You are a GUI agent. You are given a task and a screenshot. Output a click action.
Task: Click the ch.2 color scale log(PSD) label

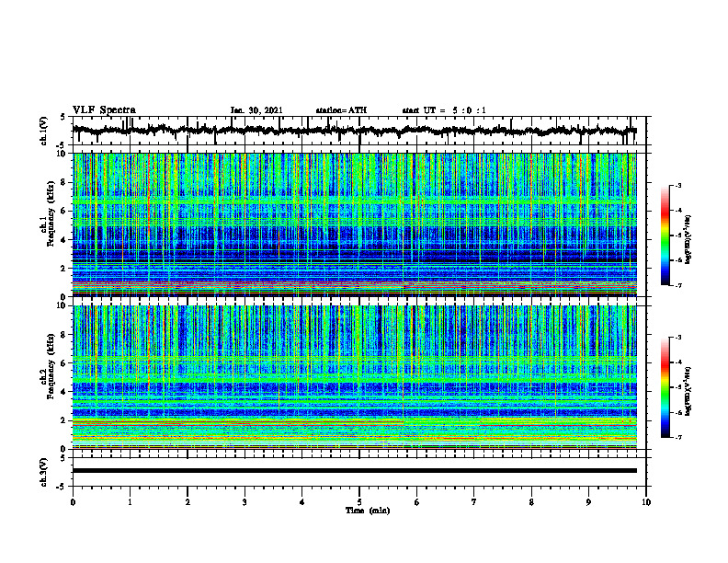tap(688, 390)
